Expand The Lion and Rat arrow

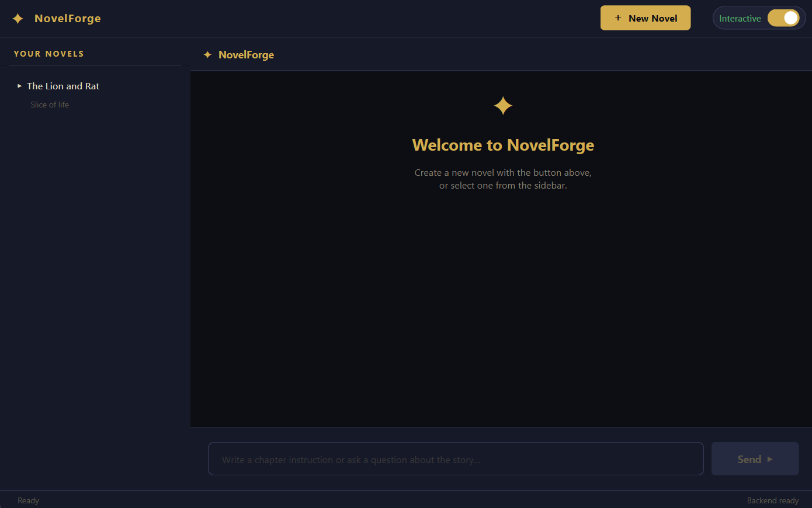pos(20,86)
